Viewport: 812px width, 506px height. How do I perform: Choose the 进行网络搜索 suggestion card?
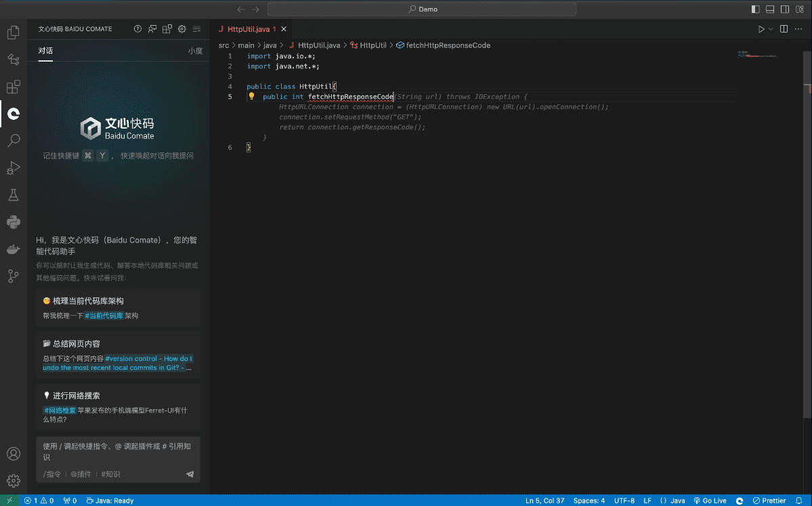point(118,407)
